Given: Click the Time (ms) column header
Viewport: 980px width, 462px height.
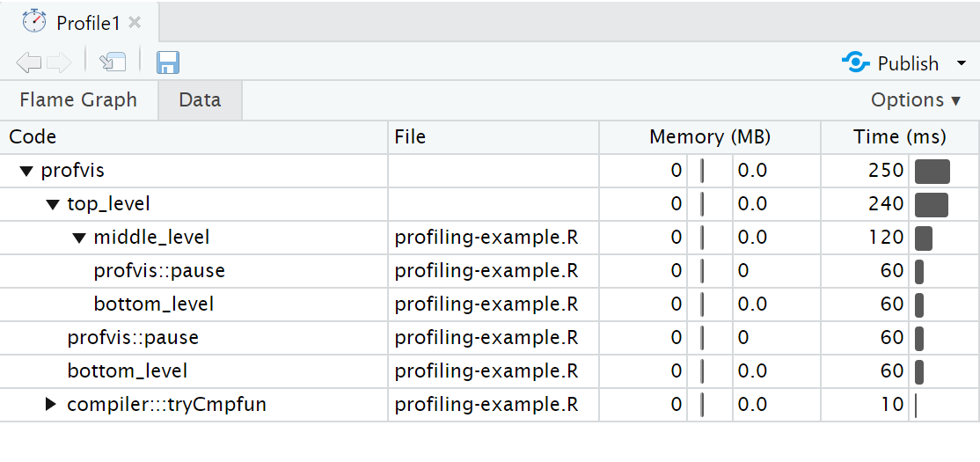Looking at the screenshot, I should coord(899,137).
